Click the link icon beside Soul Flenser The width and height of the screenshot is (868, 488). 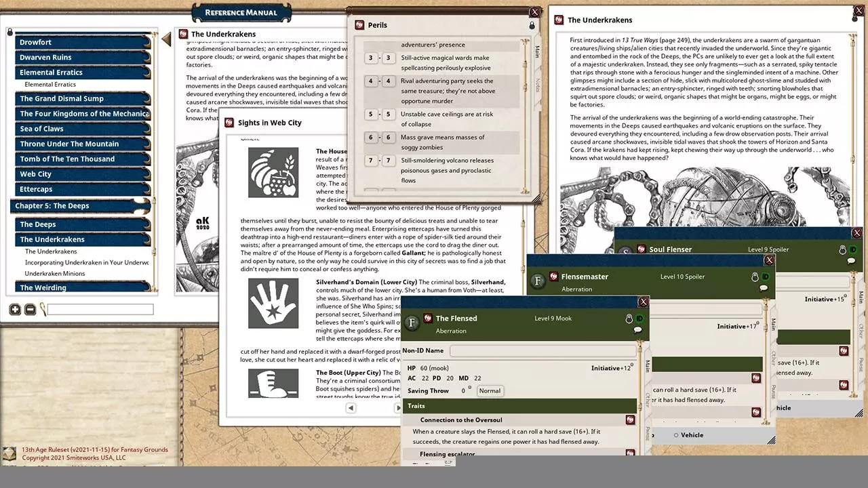pyautogui.click(x=642, y=249)
